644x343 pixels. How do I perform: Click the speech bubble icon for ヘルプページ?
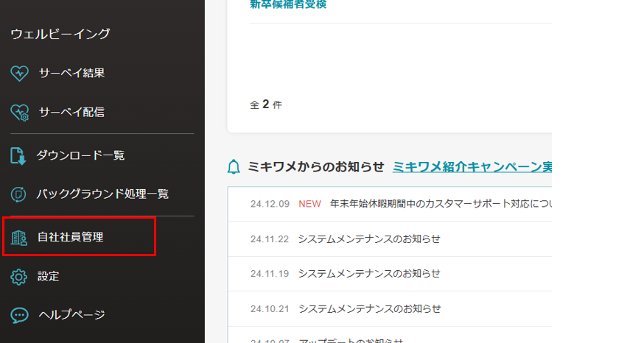coord(19,315)
